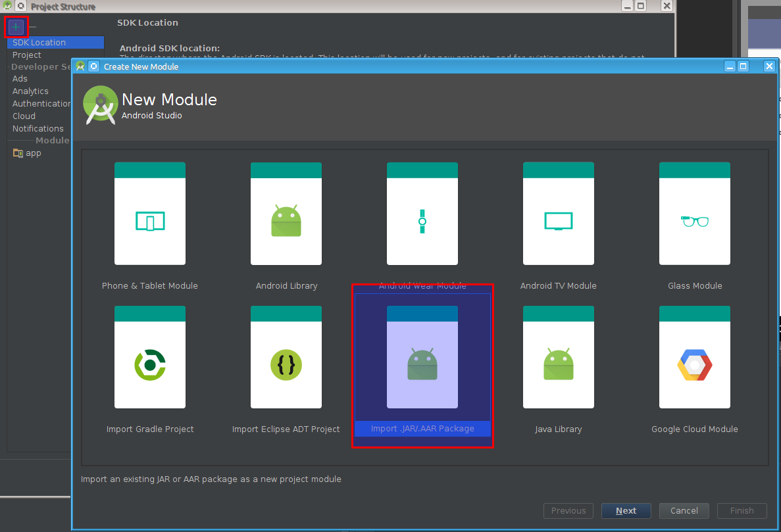The width and height of the screenshot is (781, 532).
Task: Open the Authentication service entry
Action: click(41, 103)
